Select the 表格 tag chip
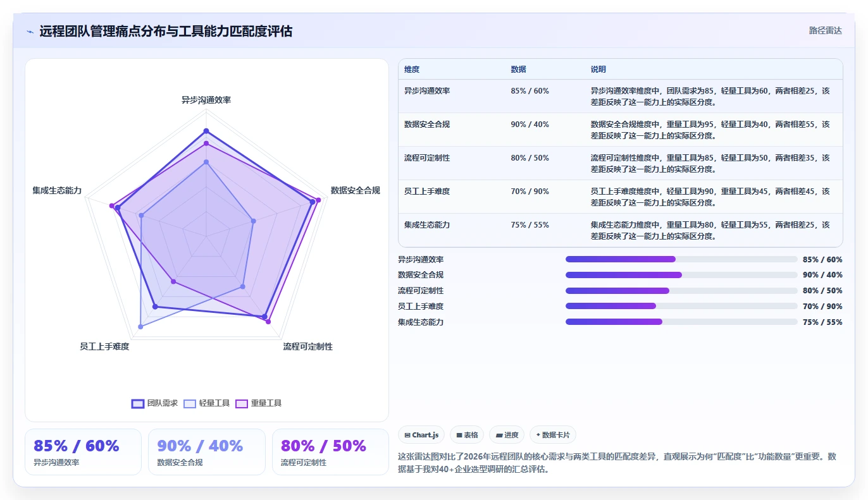 click(467, 435)
